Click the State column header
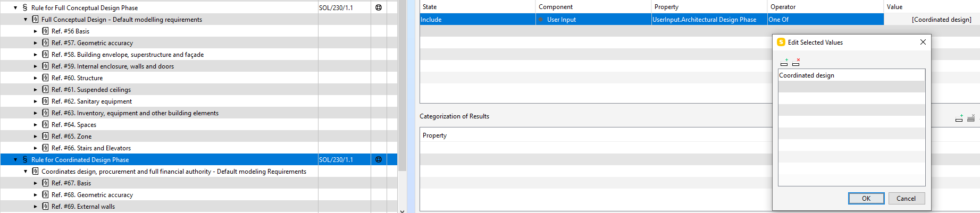 [478, 7]
